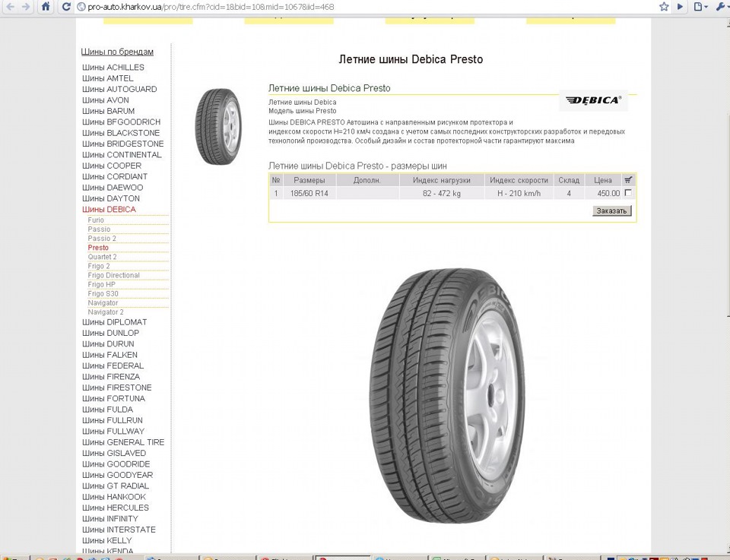Select Frigo S30 model
This screenshot has width=730, height=560.
(103, 293)
